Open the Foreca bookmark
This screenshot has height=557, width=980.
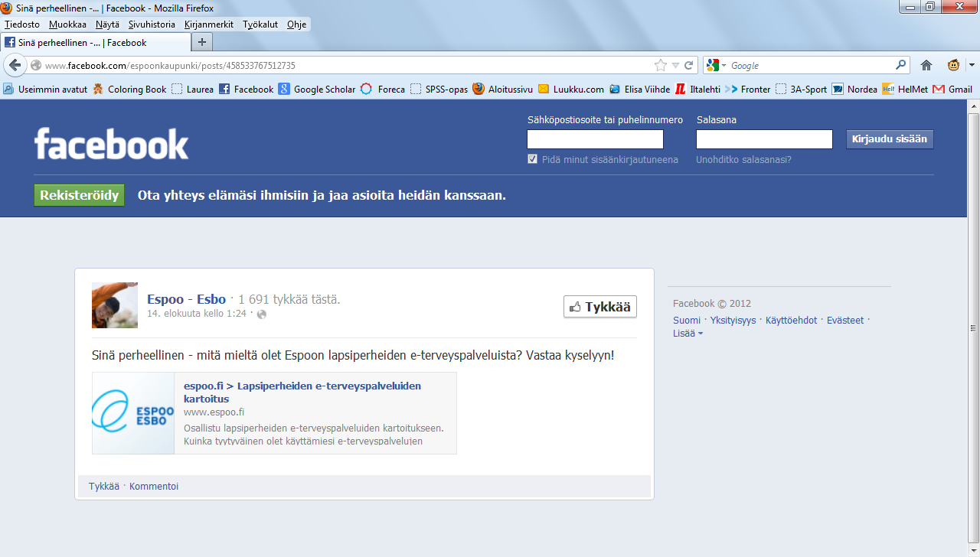coord(383,89)
